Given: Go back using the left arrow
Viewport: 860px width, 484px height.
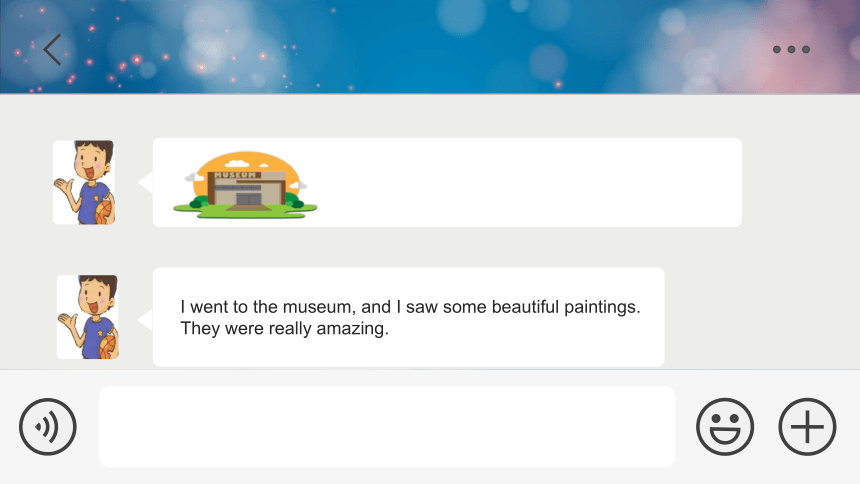Looking at the screenshot, I should pos(52,49).
